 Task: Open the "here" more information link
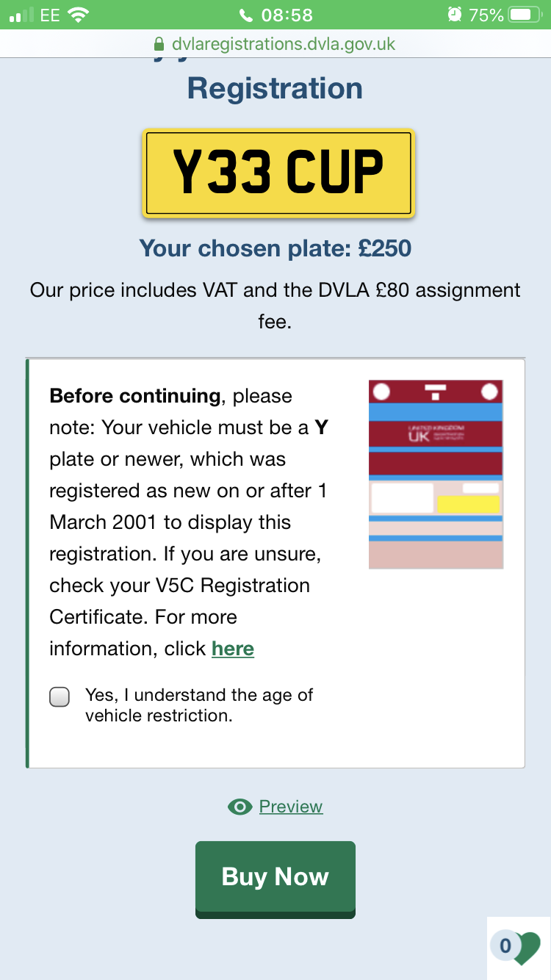(233, 649)
